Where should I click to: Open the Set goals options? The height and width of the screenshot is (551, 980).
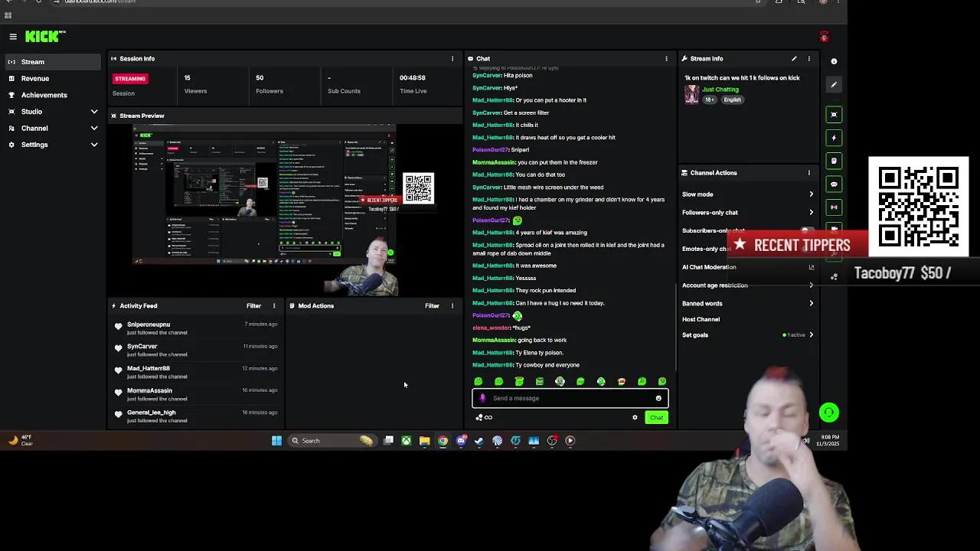click(x=748, y=335)
